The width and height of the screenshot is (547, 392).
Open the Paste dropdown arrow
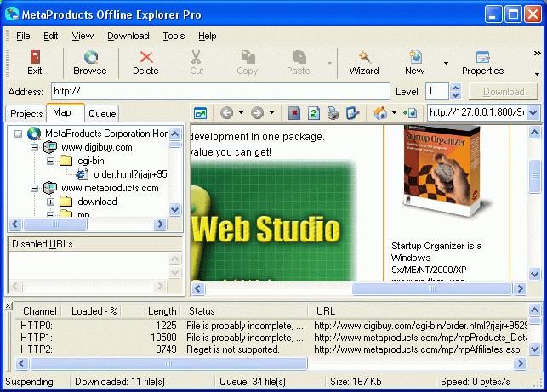point(329,63)
